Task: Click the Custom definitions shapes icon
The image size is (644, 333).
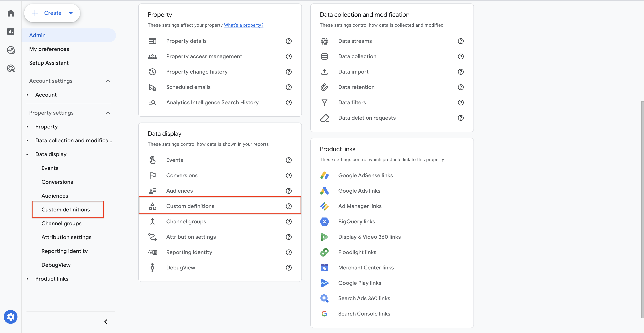Action: coord(152,206)
